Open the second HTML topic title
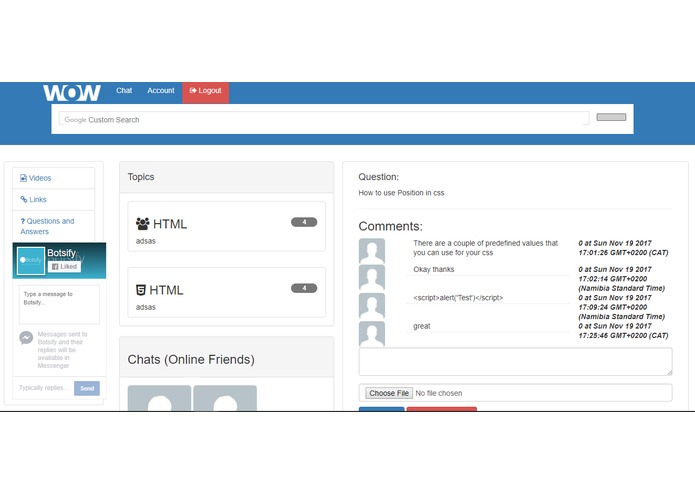Screen dimensions: 695x494 (166, 290)
